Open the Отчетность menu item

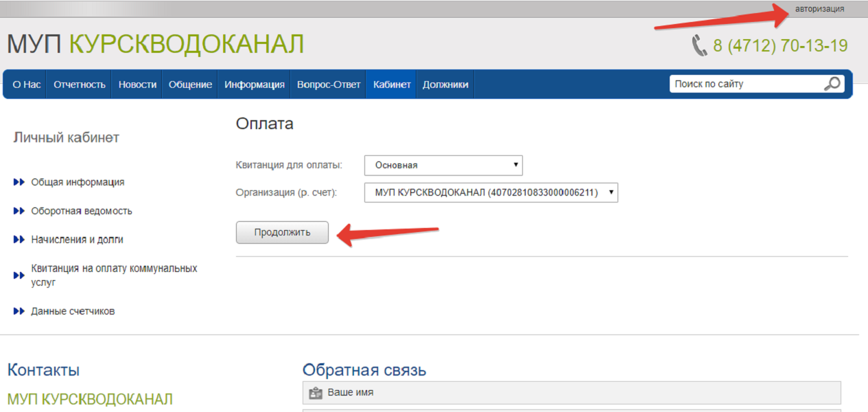point(80,84)
